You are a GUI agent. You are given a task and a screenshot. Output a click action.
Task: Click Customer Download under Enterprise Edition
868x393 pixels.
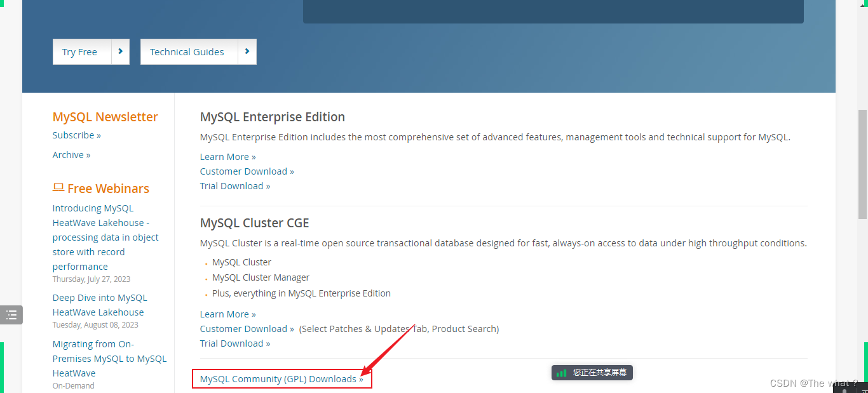[247, 171]
